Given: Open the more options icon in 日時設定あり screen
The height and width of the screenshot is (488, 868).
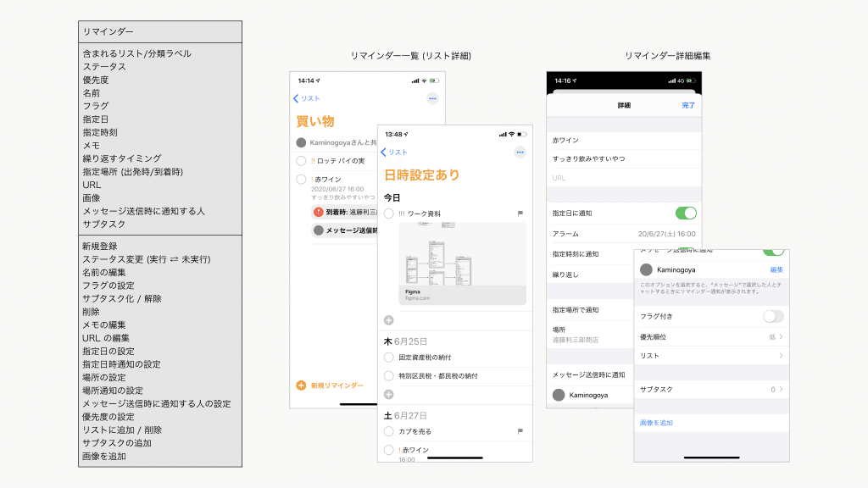Looking at the screenshot, I should point(520,152).
